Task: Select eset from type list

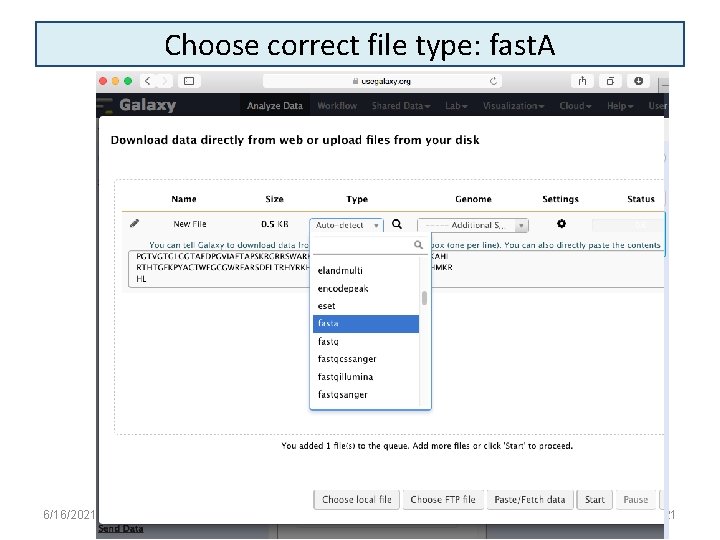Action: coord(366,306)
